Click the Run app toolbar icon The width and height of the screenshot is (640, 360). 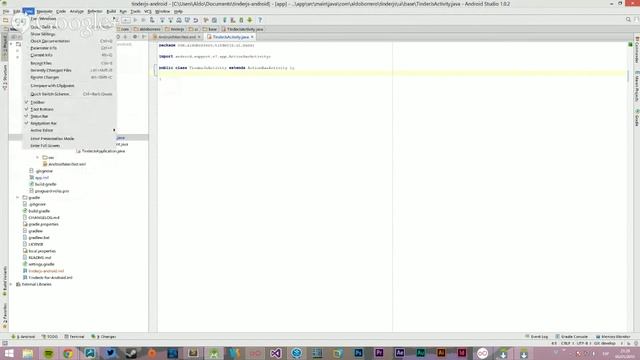click(135, 20)
